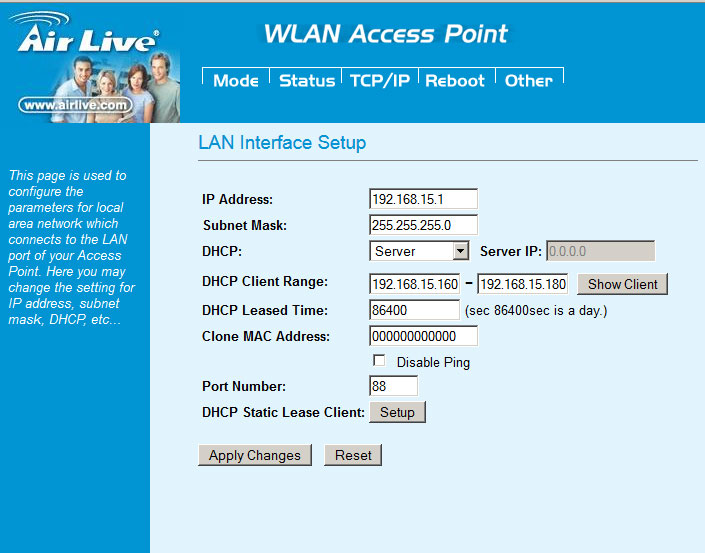Click the group photo banner image

tap(116, 88)
